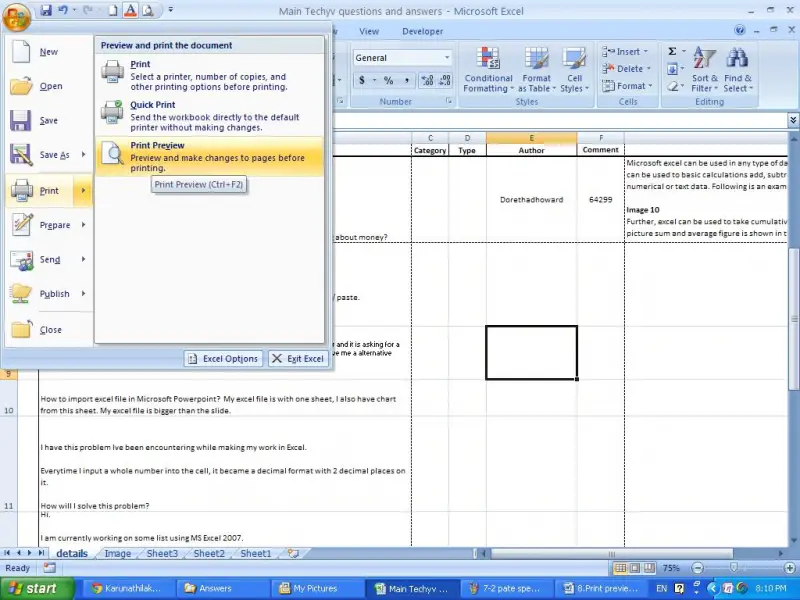Open the Format cells menu
Viewport: 800px width, 600px height.
(628, 86)
